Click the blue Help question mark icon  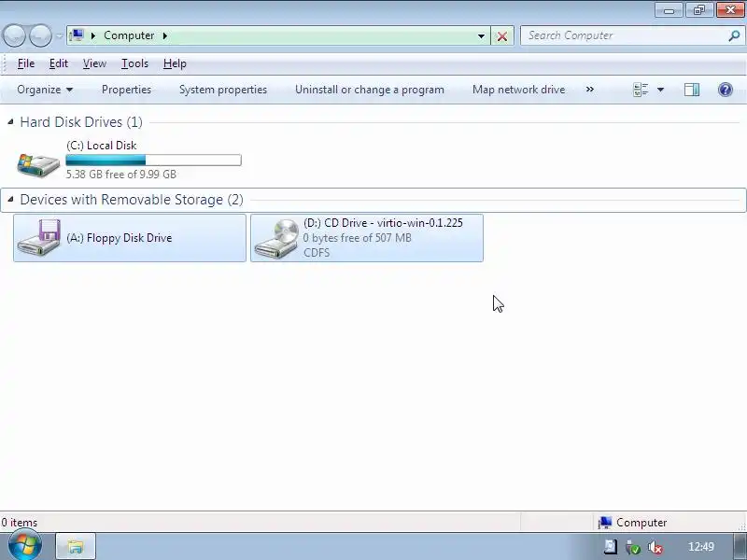coord(726,90)
